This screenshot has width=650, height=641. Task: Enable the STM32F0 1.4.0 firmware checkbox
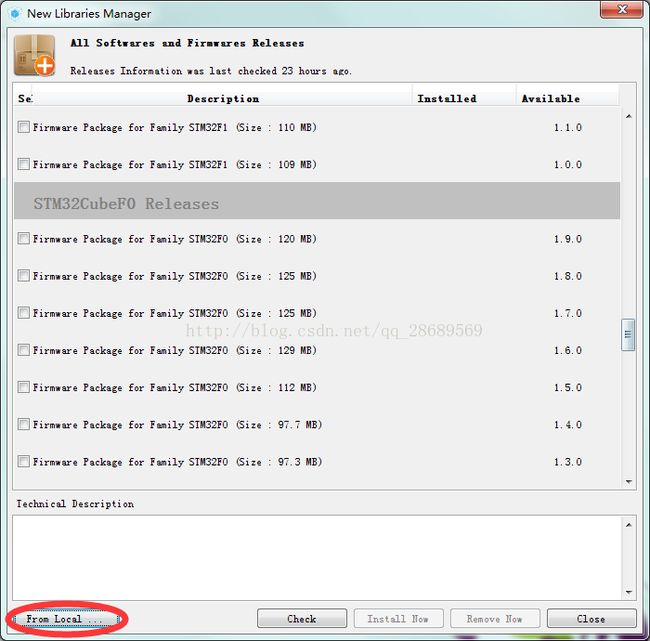pos(24,424)
